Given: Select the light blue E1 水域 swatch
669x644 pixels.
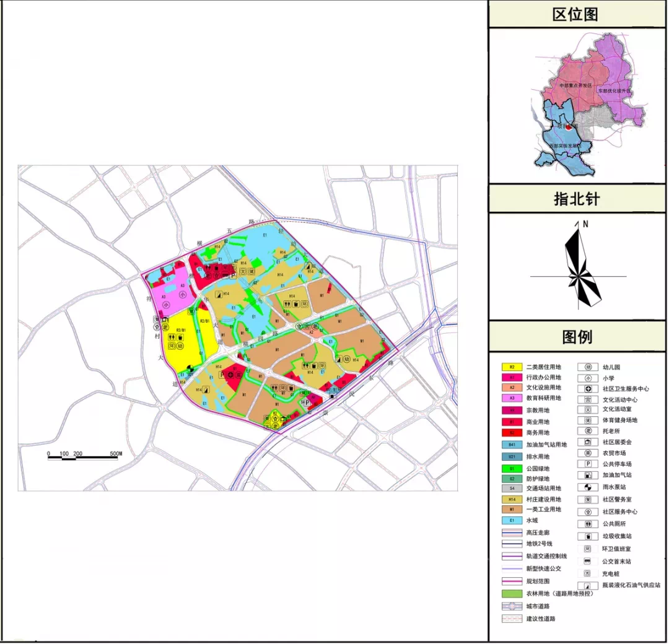Looking at the screenshot, I should [x=512, y=521].
